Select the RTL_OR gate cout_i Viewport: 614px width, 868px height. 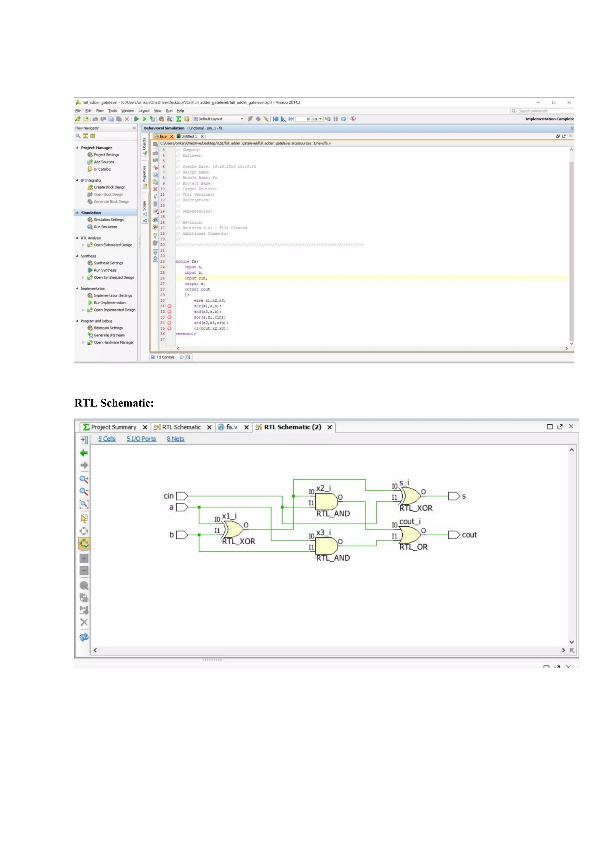(x=411, y=535)
